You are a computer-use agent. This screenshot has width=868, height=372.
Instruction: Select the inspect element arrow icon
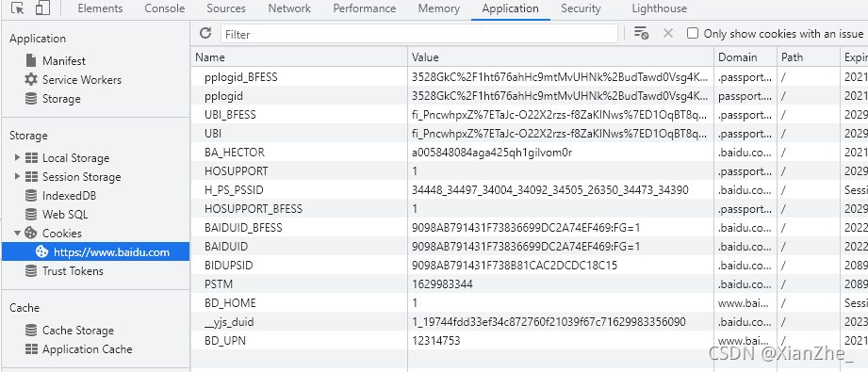pos(18,8)
